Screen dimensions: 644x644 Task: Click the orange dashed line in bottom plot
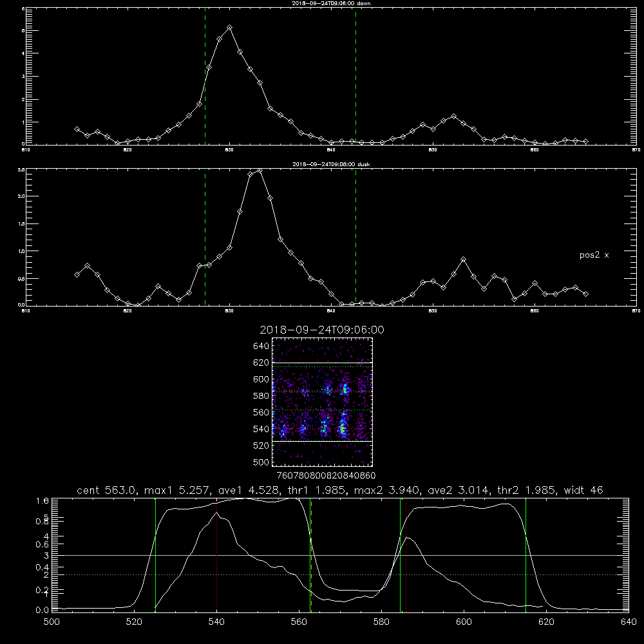pos(312,555)
